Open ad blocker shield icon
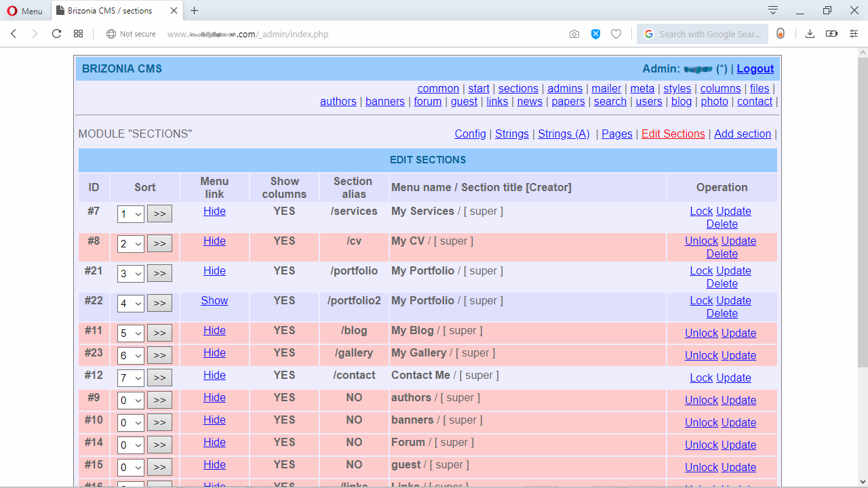Screen dimensions: 868x488 595,34
